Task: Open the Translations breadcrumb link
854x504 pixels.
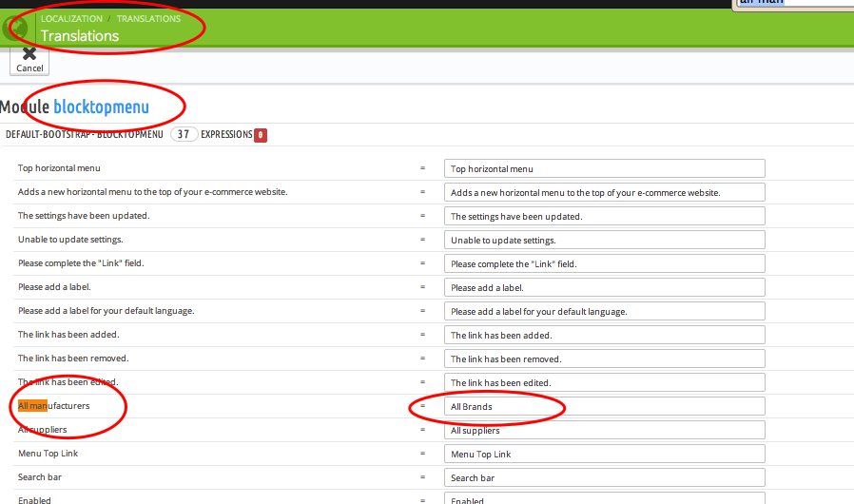Action: 148,18
